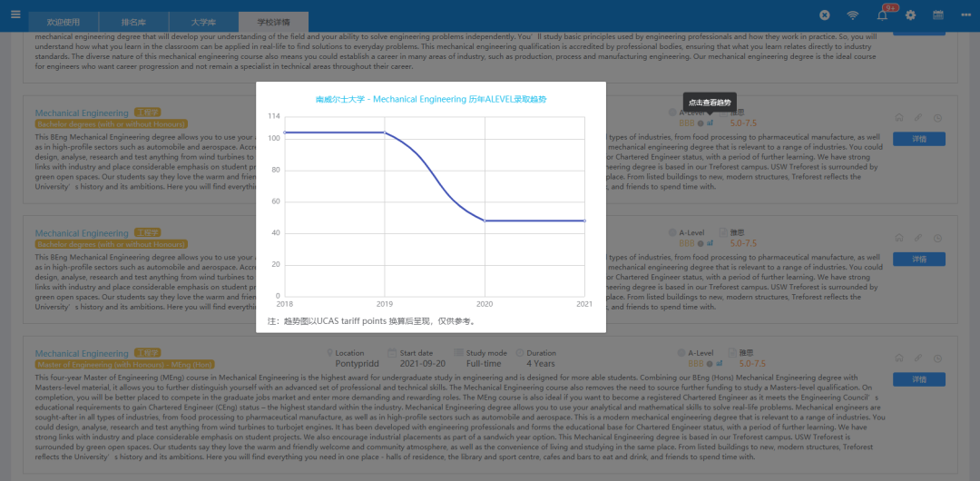Click clock icon on MEng course card
The width and height of the screenshot is (980, 481).
tap(937, 358)
